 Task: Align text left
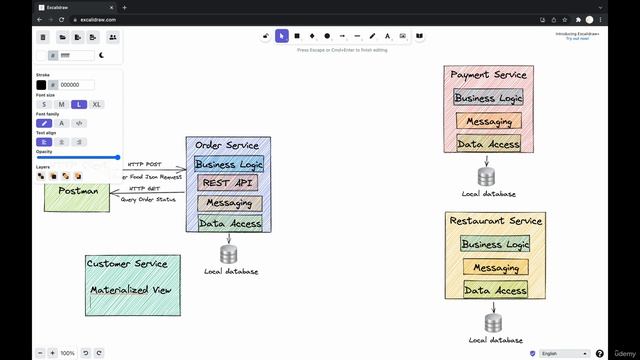[44, 142]
